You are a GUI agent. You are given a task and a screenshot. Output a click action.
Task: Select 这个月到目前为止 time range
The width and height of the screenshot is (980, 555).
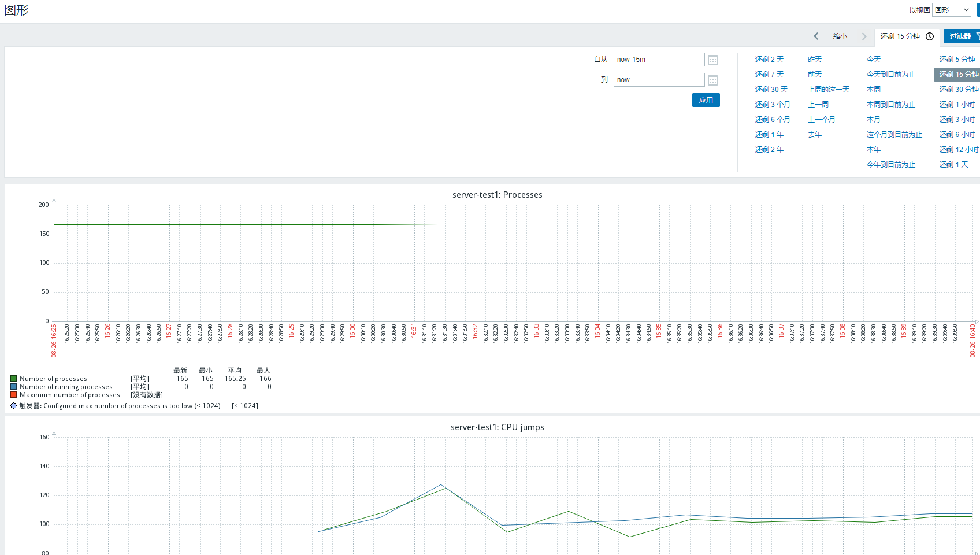(x=894, y=135)
